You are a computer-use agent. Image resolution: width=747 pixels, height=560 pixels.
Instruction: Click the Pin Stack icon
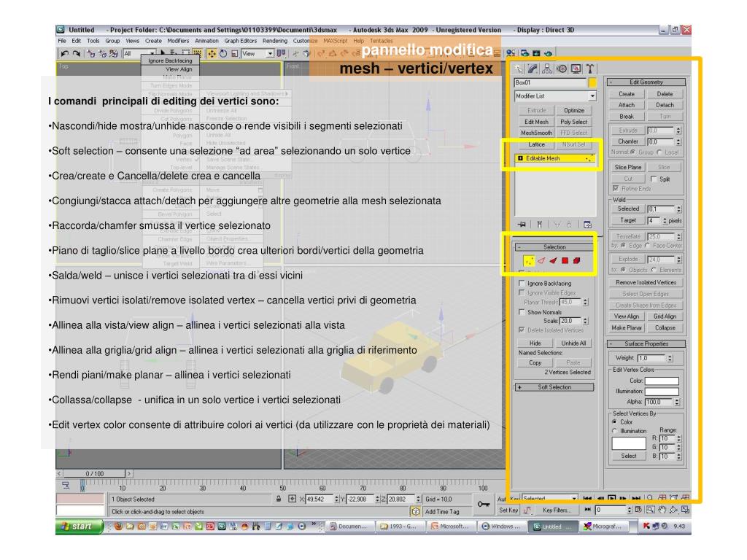pos(522,225)
